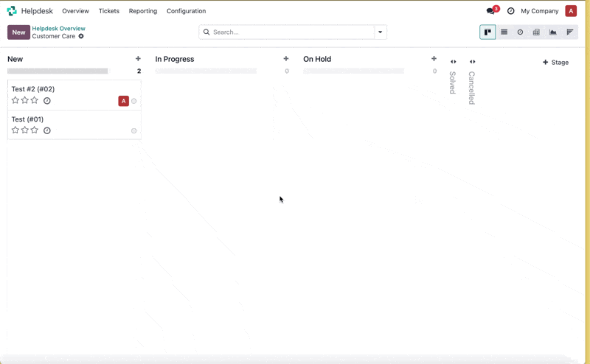Screen dimensions: 590x364
Task: Click assignee avatar A on Test #2 (#02)
Action: [x=123, y=101]
